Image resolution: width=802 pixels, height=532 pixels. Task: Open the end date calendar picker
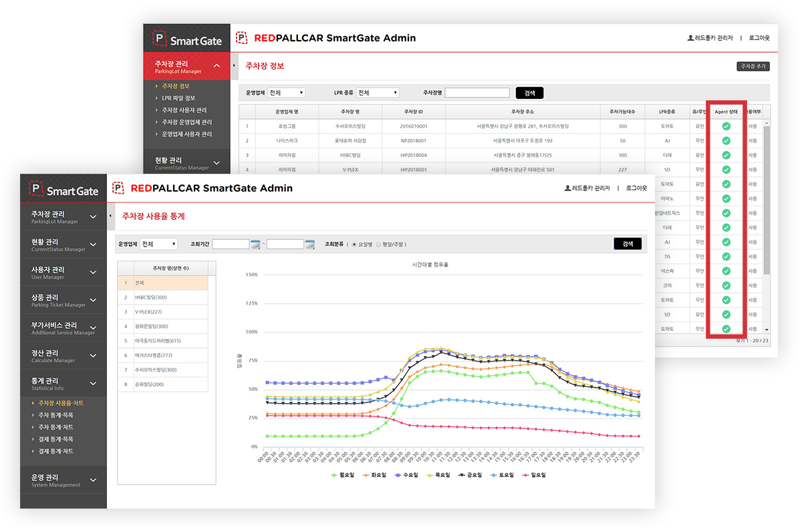click(309, 245)
